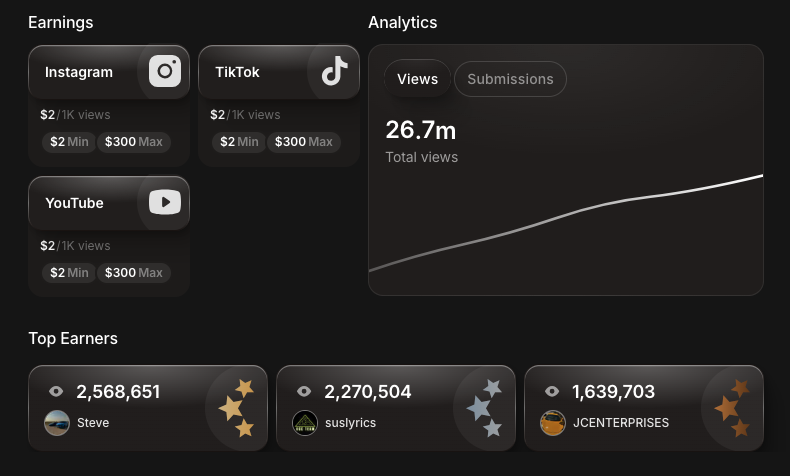The height and width of the screenshot is (476, 790).
Task: Click the 1,639,703 view count
Action: pyautogui.click(x=613, y=392)
